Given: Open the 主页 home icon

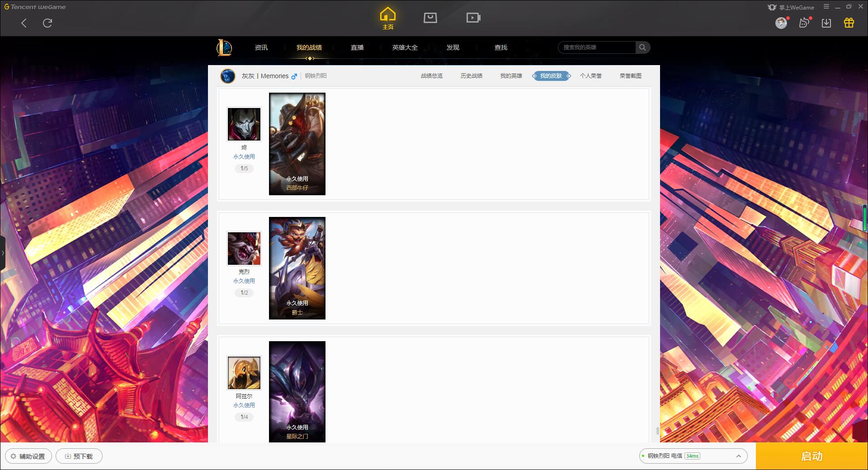Looking at the screenshot, I should pyautogui.click(x=388, y=19).
